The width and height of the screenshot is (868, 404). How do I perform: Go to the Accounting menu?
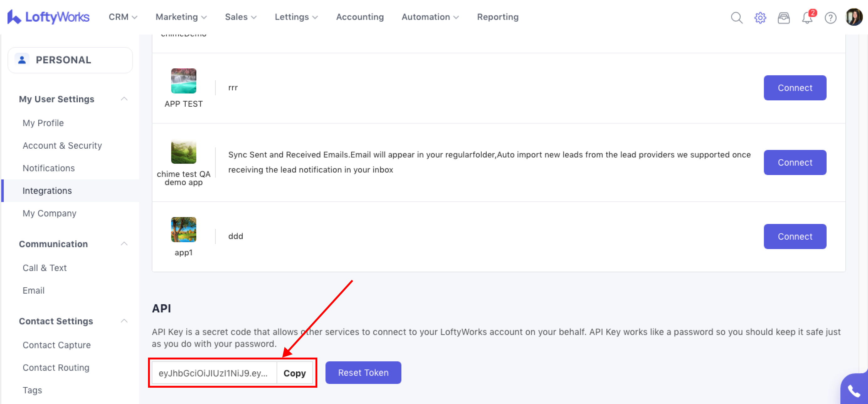360,17
